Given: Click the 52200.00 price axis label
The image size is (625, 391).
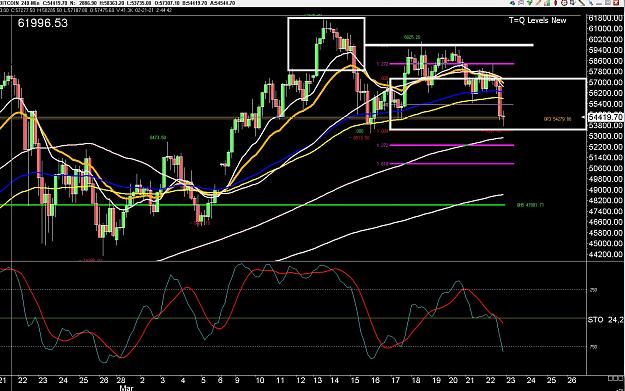Looking at the screenshot, I should tap(605, 147).
